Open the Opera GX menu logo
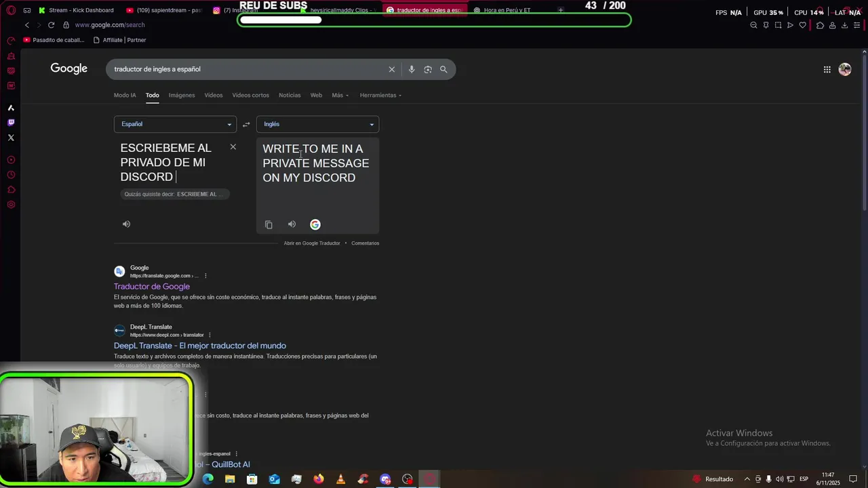 coord(11,10)
